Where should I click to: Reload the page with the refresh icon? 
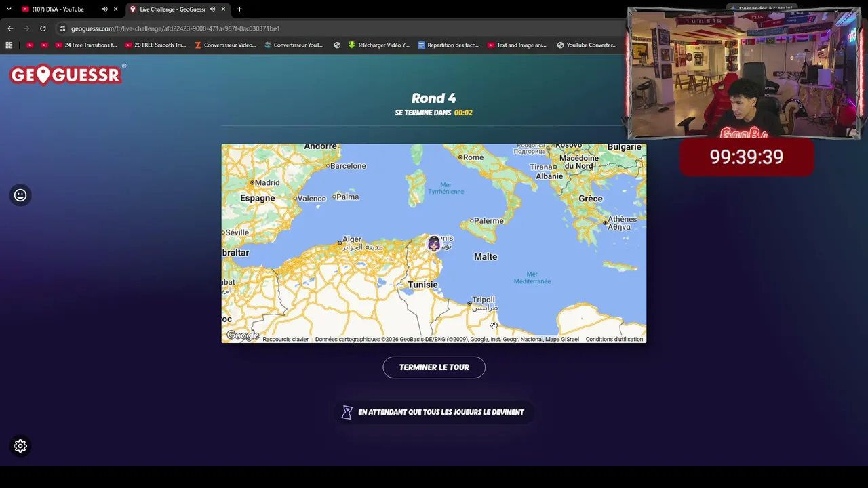tap(43, 28)
